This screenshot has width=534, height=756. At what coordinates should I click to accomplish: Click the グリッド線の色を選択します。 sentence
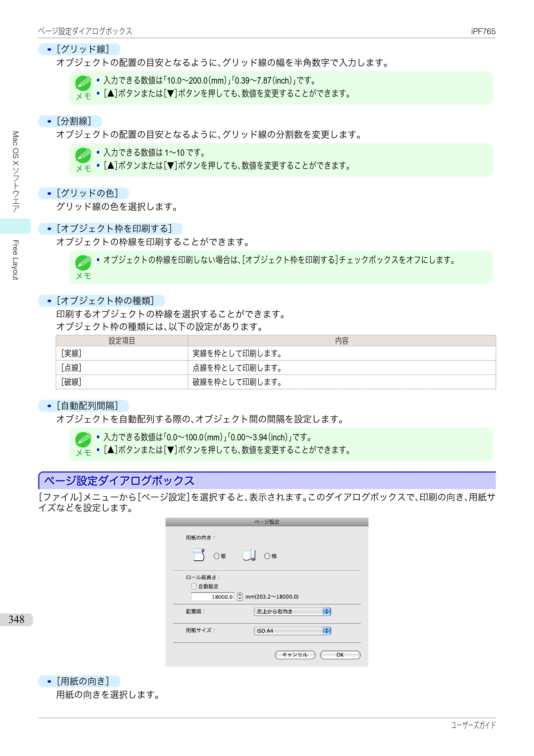tap(117, 207)
